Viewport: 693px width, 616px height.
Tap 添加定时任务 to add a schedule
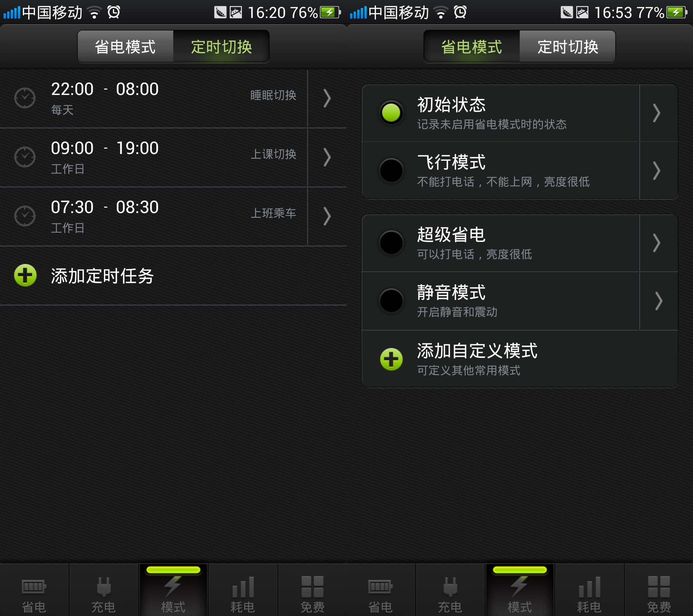click(x=102, y=276)
